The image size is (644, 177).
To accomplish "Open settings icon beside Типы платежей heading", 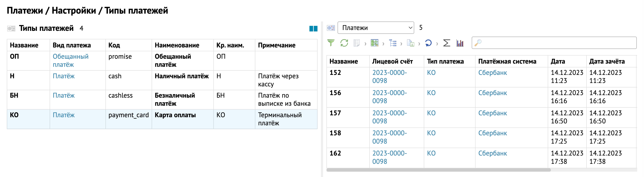I will [11, 29].
